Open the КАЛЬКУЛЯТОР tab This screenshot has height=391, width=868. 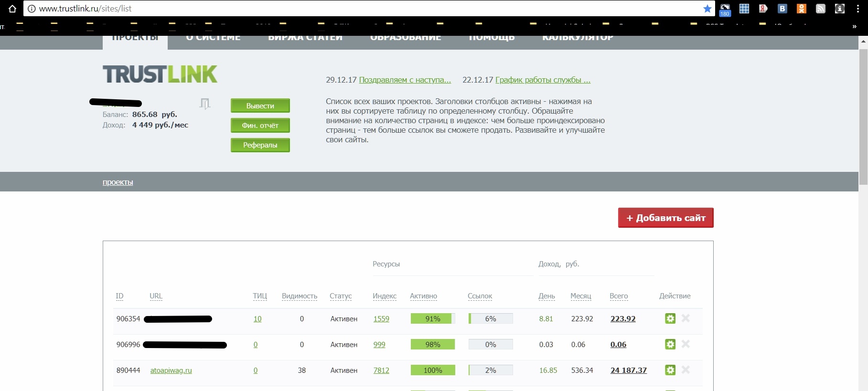(x=578, y=38)
